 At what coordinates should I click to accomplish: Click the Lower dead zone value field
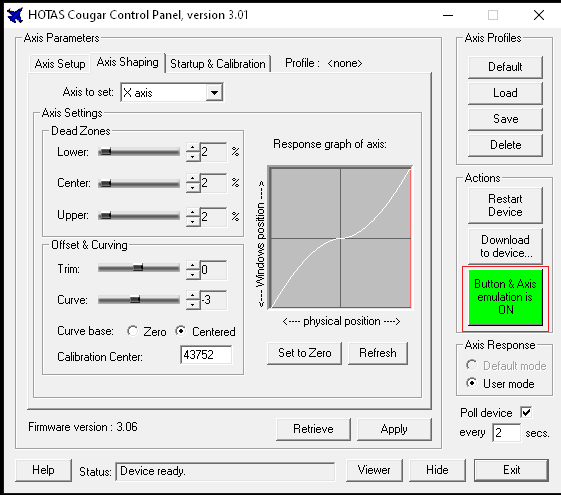point(213,152)
